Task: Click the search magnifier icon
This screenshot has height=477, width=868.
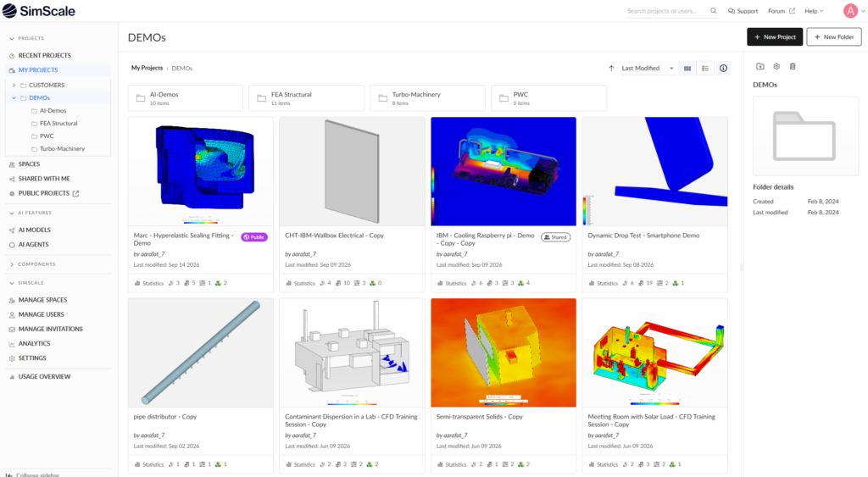Action: [x=714, y=10]
